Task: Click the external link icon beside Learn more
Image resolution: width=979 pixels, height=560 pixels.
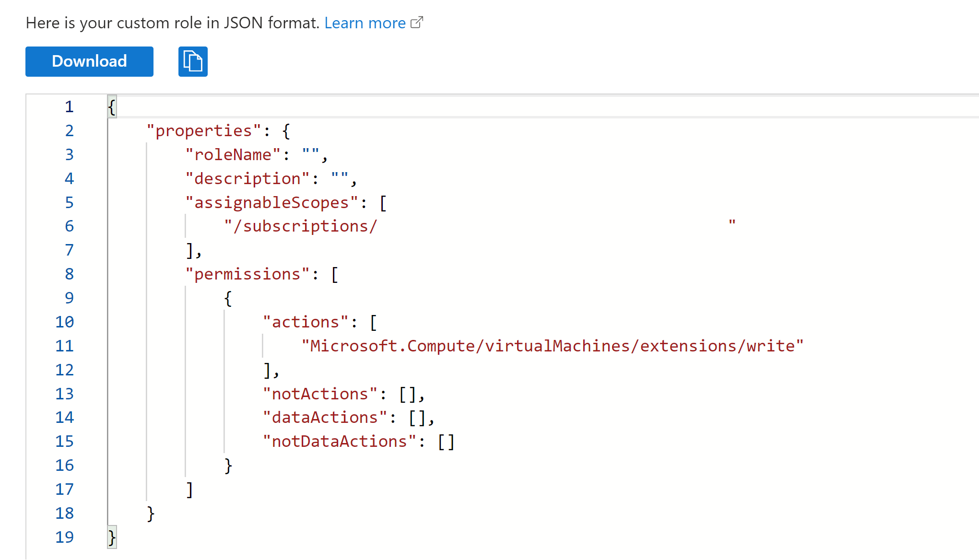Action: coord(417,22)
